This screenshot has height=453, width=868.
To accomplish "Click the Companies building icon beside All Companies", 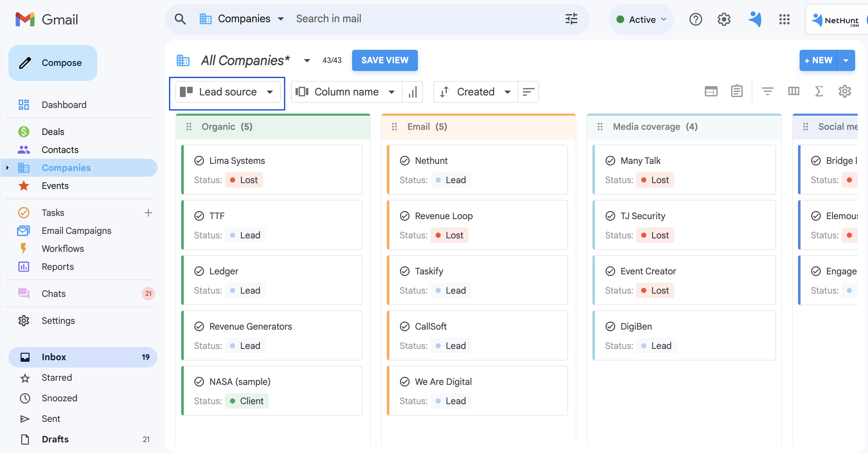I will tap(183, 61).
